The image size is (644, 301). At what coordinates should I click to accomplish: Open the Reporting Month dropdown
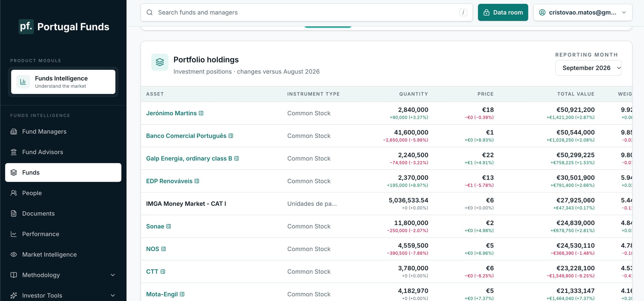[x=588, y=68]
